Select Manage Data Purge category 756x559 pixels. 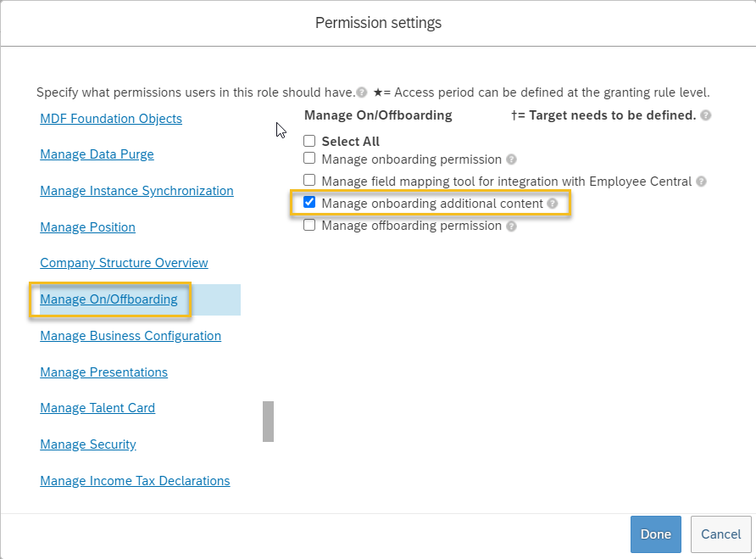[97, 154]
